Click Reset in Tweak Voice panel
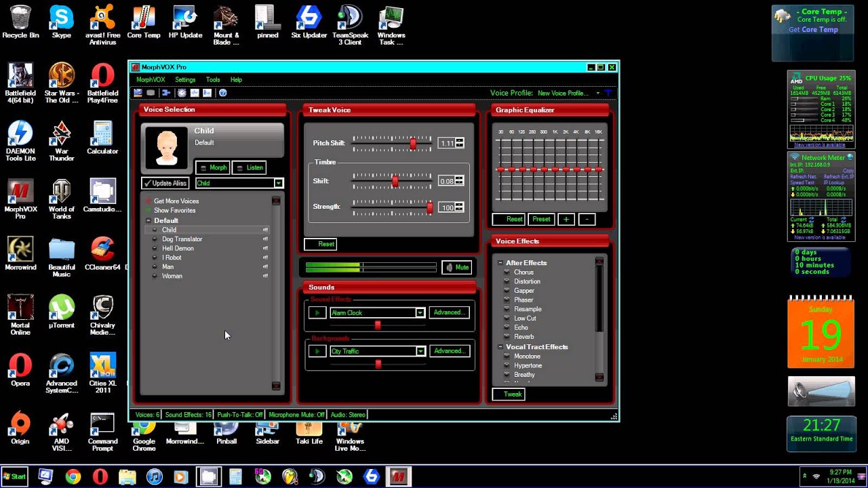Screen dimensions: 868x488 click(320, 244)
